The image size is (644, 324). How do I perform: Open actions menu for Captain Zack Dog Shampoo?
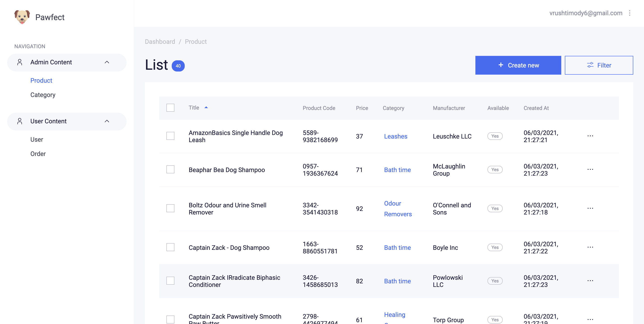pyautogui.click(x=590, y=247)
